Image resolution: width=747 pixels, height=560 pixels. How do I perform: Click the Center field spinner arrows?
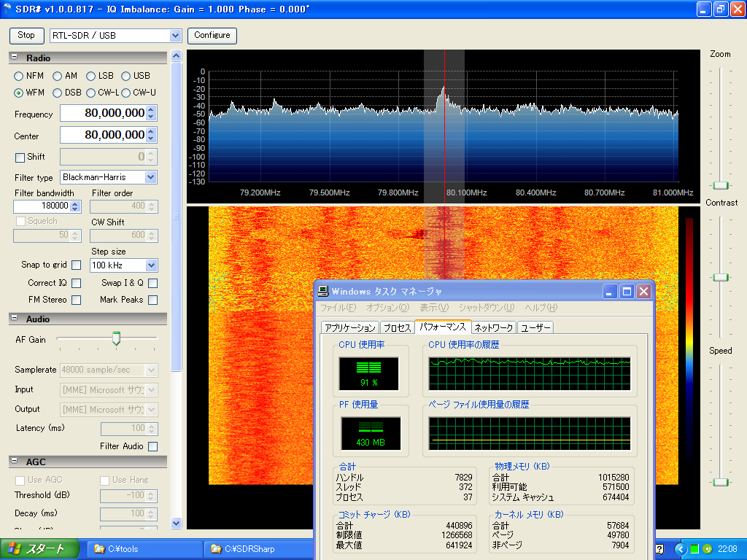pyautogui.click(x=151, y=135)
